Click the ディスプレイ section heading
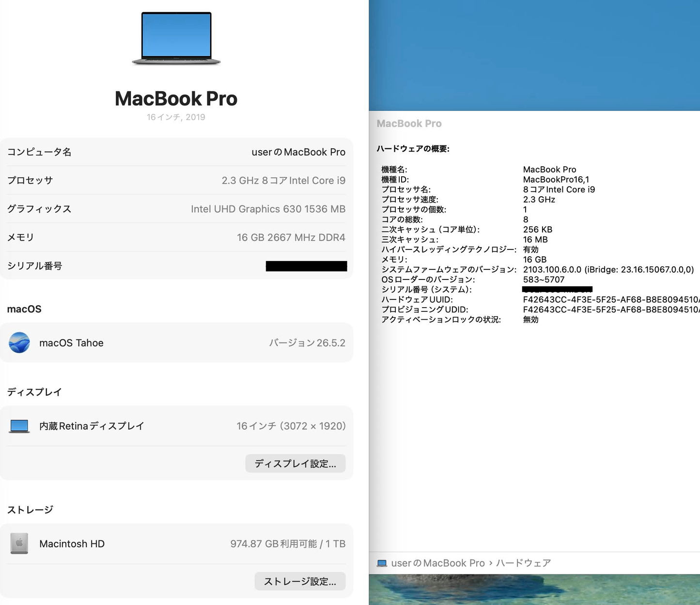The height and width of the screenshot is (605, 700). pos(34,392)
